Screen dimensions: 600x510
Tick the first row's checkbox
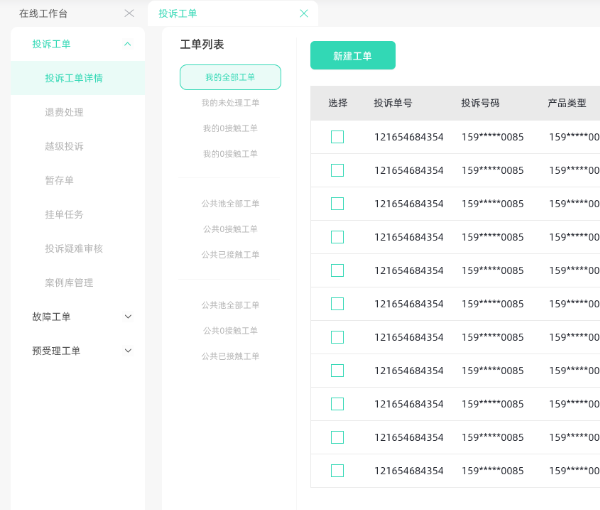click(x=337, y=137)
